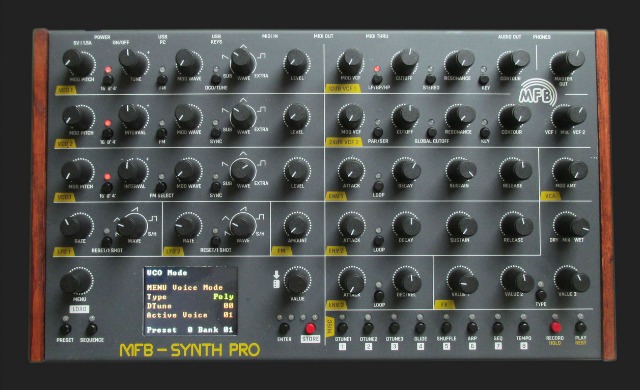Click the MENU knob beside the display
Image resolution: width=640 pixels, height=390 pixels.
point(76,281)
